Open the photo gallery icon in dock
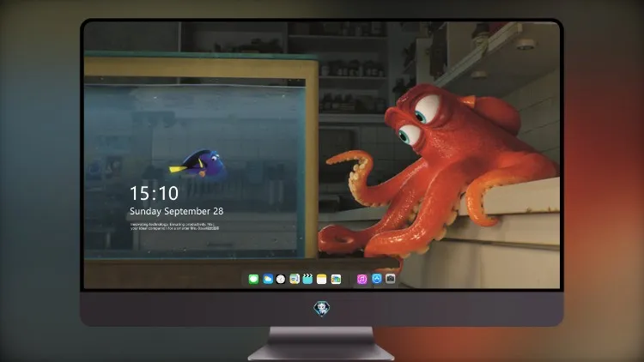The width and height of the screenshot is (644, 362). click(x=336, y=279)
